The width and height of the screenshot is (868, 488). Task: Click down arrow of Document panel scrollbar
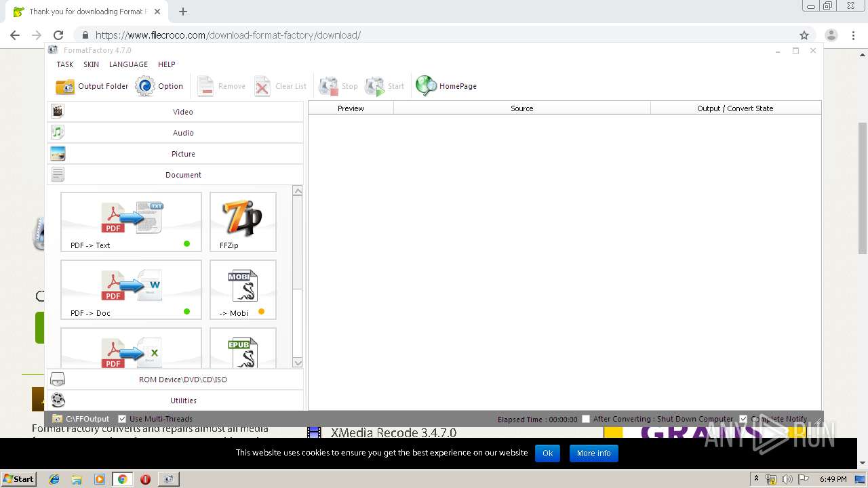[x=298, y=363]
